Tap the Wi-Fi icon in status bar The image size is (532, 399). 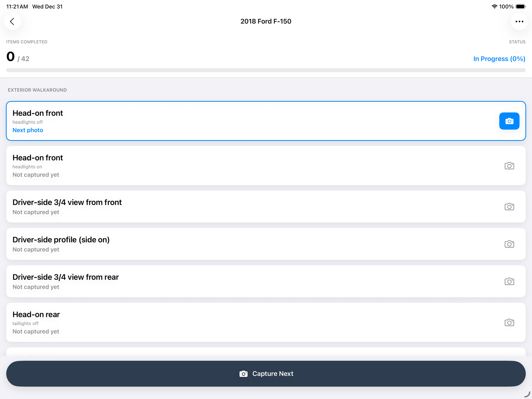click(x=494, y=7)
